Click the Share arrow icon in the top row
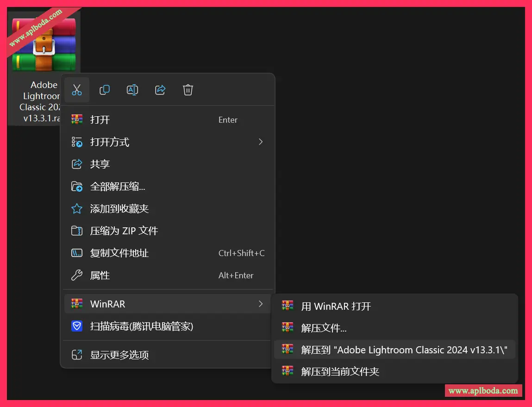This screenshot has width=532, height=407. [x=160, y=90]
